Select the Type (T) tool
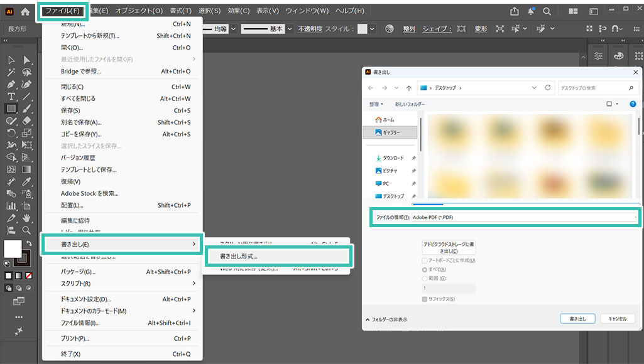The height and width of the screenshot is (364, 644). coord(11,97)
